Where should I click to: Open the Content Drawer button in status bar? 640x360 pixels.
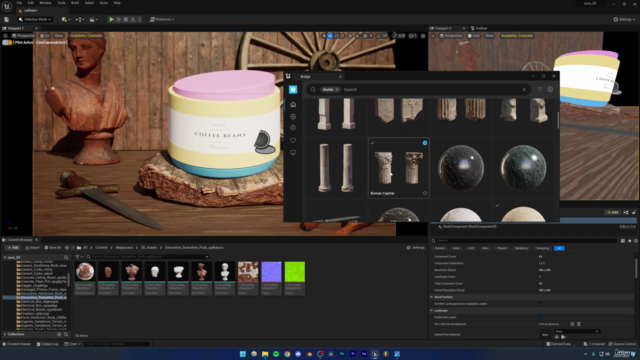tap(17, 344)
